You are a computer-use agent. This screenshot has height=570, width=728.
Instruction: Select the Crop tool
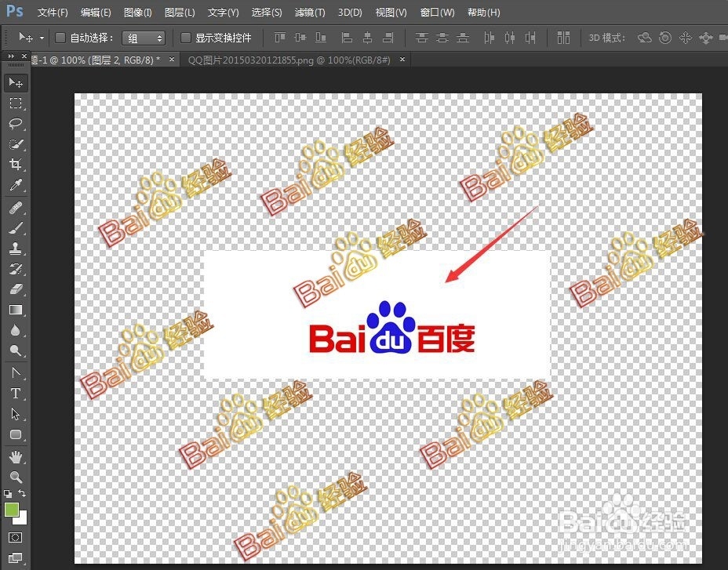click(16, 165)
